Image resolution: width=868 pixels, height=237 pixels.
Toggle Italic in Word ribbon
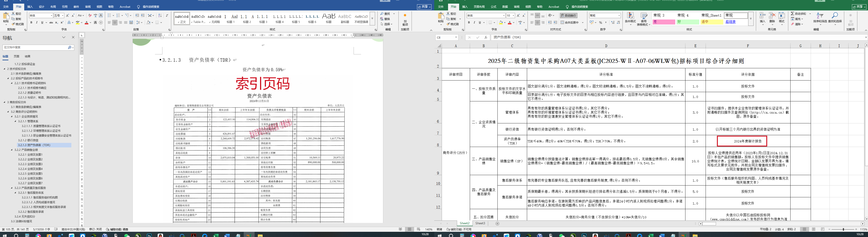37,23
